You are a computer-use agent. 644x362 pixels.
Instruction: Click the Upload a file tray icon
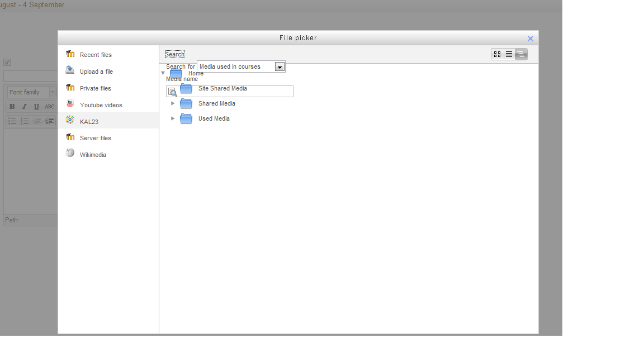pyautogui.click(x=70, y=70)
